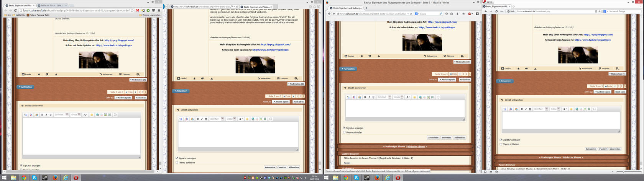Insert a smiley in the Internet Explorer window editor
644x181 pixels.
pyautogui.click(x=247, y=119)
